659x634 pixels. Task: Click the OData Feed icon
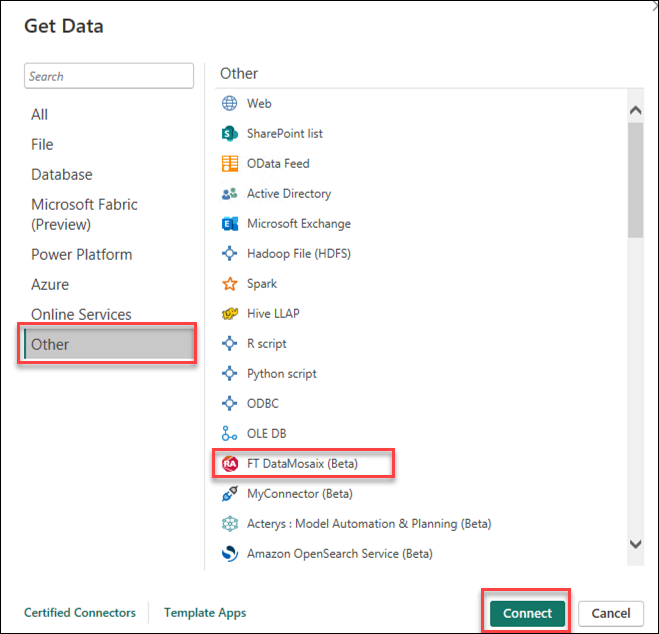point(229,164)
